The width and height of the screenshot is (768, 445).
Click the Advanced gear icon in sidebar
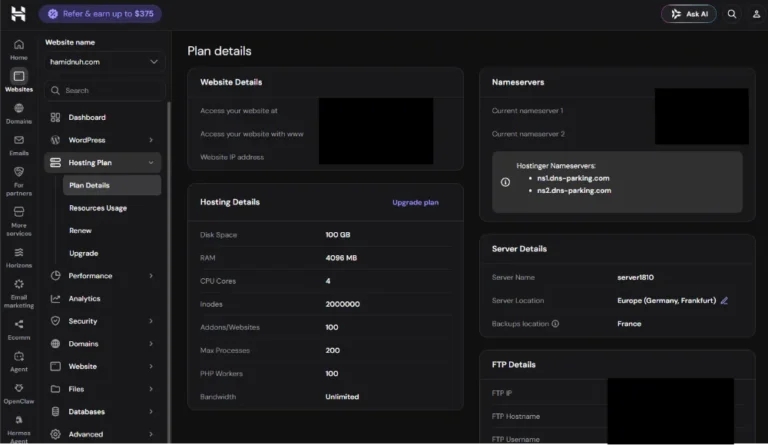tap(55, 434)
